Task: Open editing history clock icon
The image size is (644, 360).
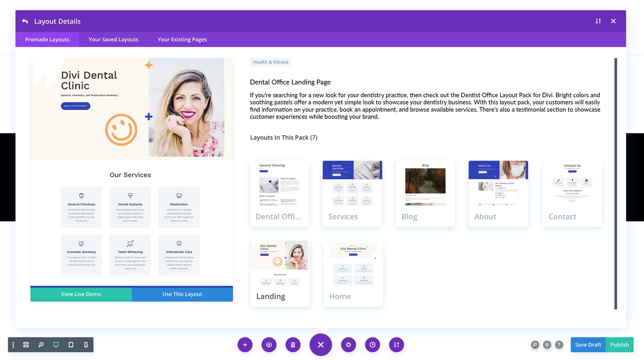Action: 372,345
